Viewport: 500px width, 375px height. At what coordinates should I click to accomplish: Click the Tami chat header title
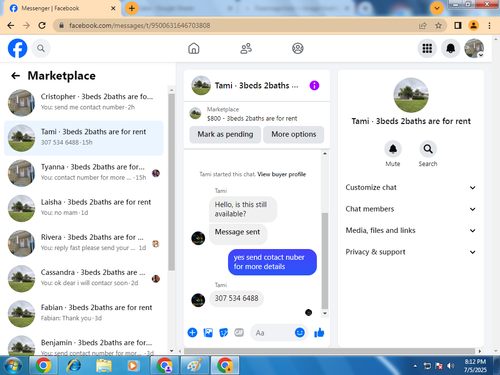[256, 86]
